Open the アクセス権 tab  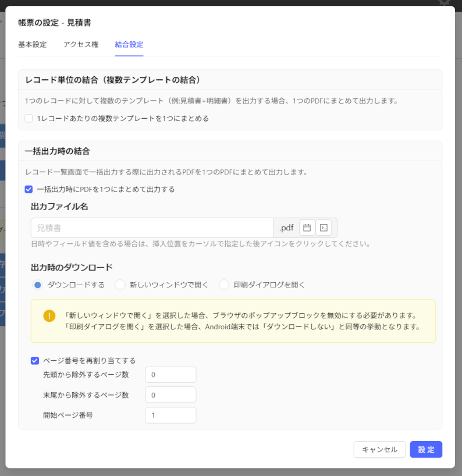click(x=81, y=45)
